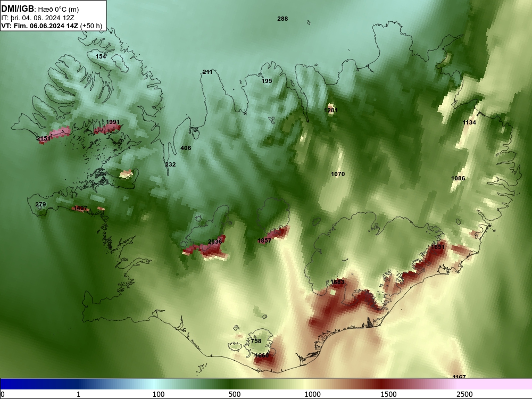Select the 758 value in the south
Viewport: 532px width, 399px height.
coord(256,341)
